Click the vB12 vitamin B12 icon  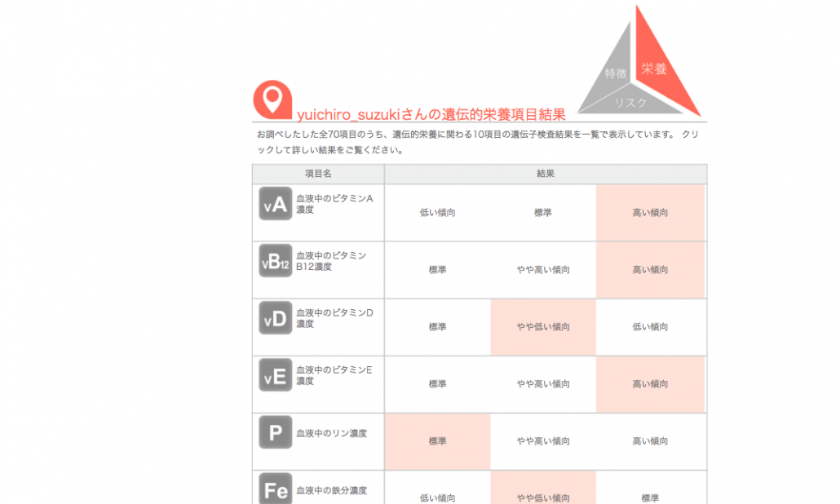pyautogui.click(x=276, y=261)
